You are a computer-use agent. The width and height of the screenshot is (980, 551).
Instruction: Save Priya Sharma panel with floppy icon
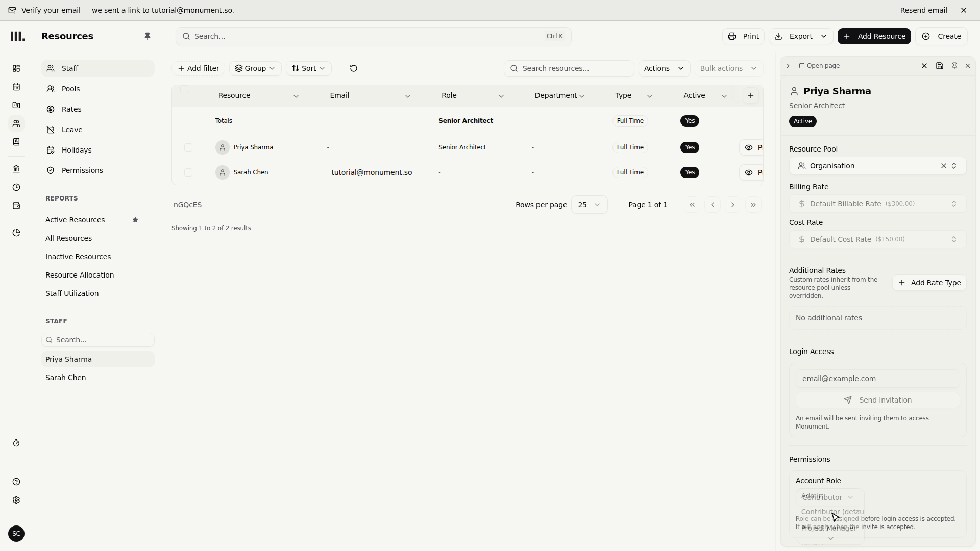point(940,66)
